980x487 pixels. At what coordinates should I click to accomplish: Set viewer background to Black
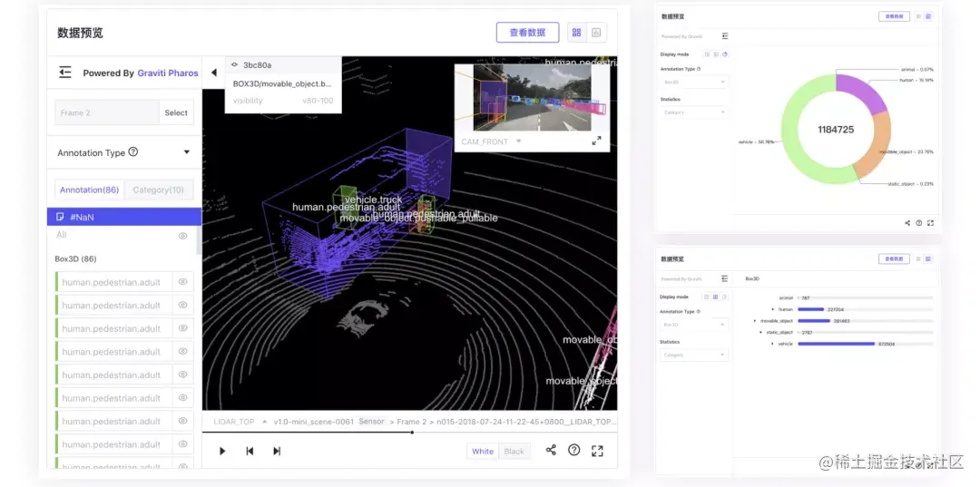[514, 452]
